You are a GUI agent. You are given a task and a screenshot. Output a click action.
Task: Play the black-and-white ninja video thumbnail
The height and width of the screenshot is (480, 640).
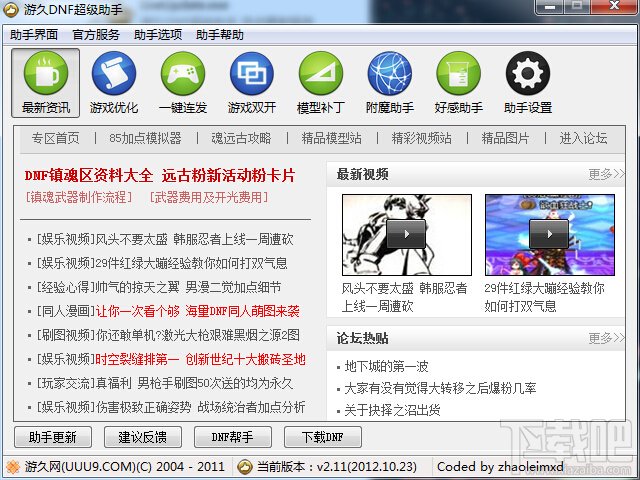[407, 235]
